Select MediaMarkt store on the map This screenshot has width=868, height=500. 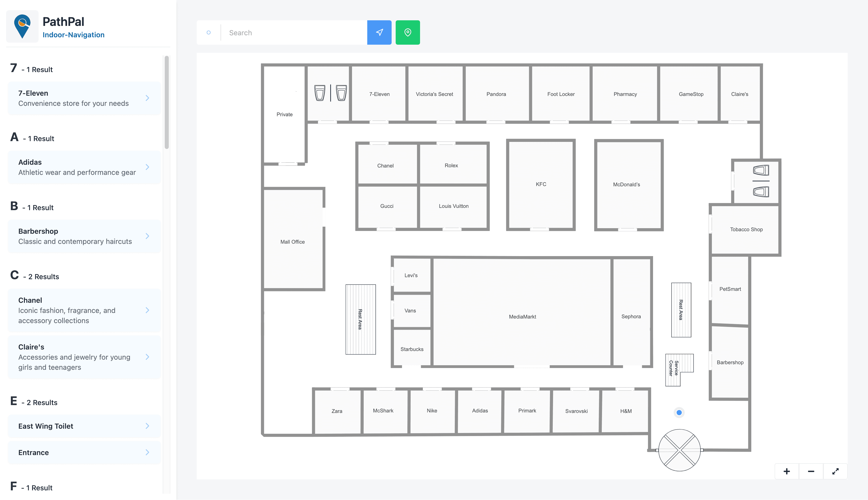tap(522, 316)
